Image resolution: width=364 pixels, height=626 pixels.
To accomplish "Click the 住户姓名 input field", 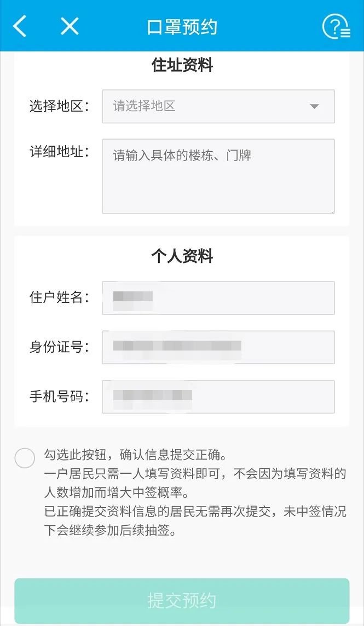I will tap(218, 298).
